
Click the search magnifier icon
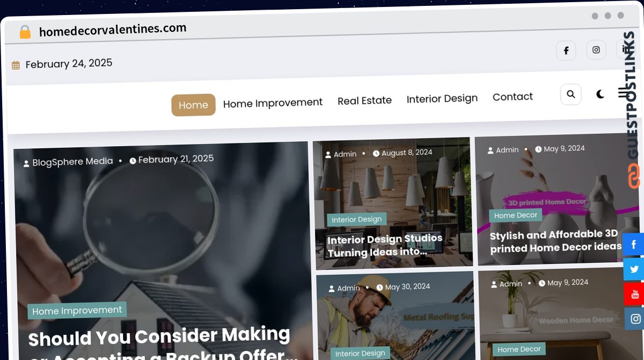(x=570, y=94)
